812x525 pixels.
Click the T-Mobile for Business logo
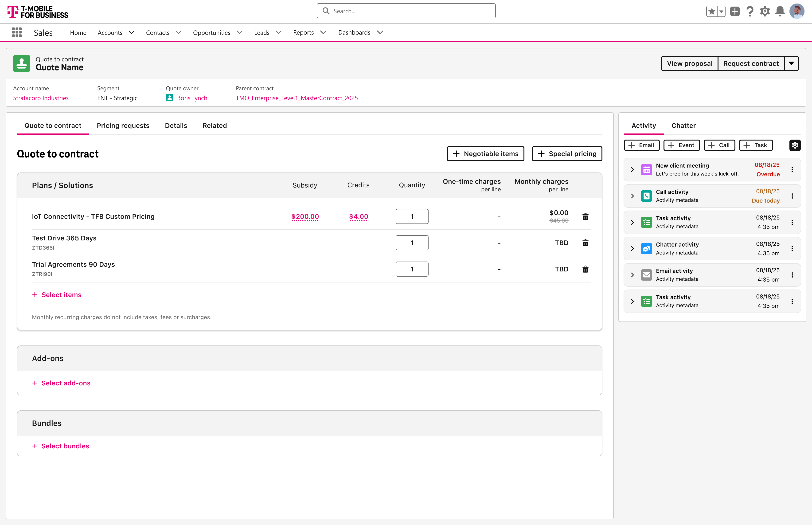tap(38, 12)
